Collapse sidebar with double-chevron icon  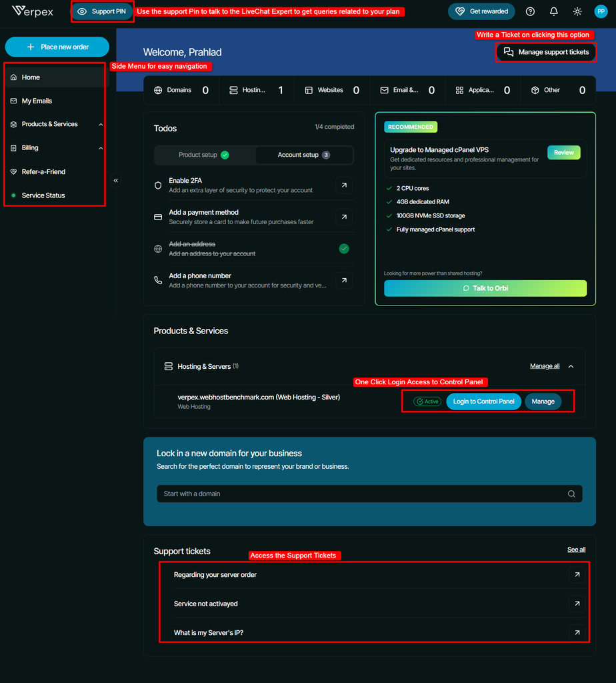pos(116,180)
